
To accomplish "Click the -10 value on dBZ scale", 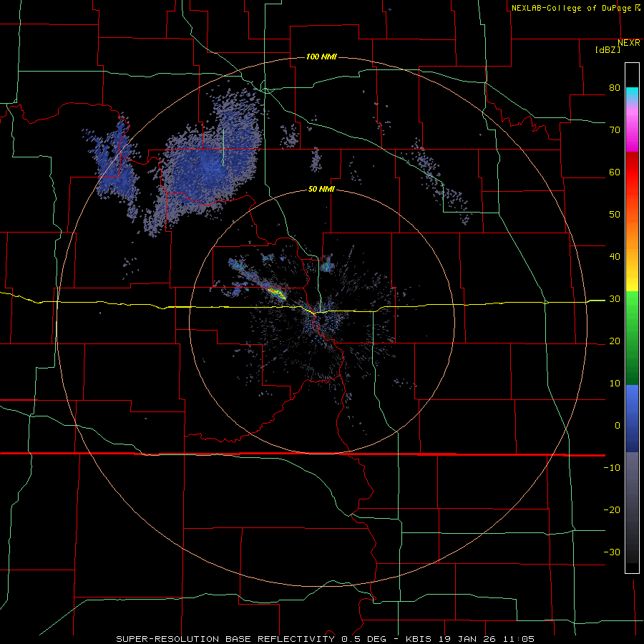I will point(612,467).
